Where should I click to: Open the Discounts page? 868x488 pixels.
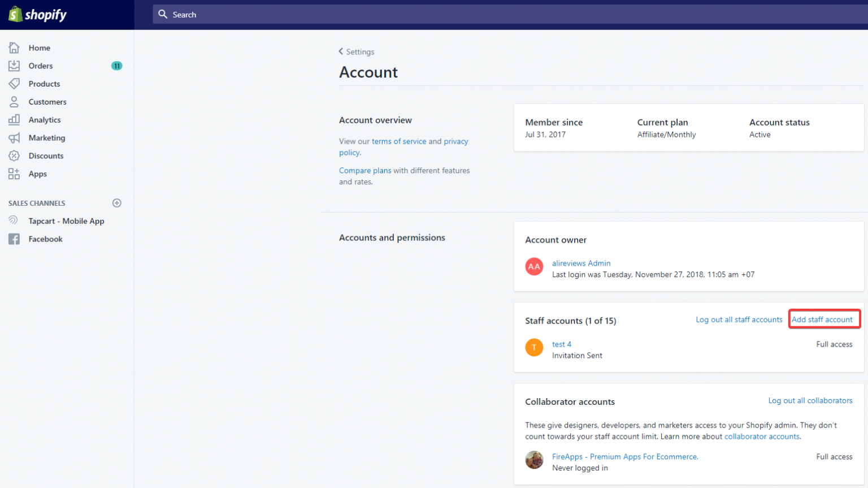pos(45,156)
